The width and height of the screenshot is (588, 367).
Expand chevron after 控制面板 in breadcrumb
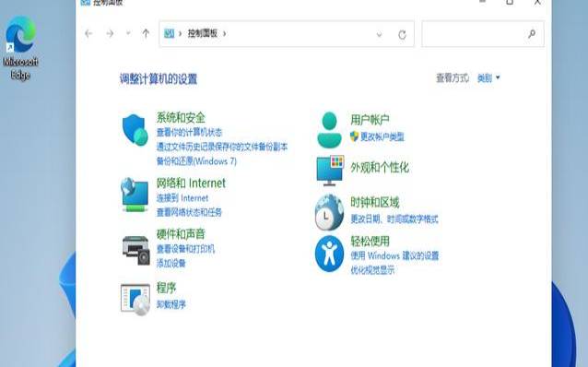[x=225, y=33]
